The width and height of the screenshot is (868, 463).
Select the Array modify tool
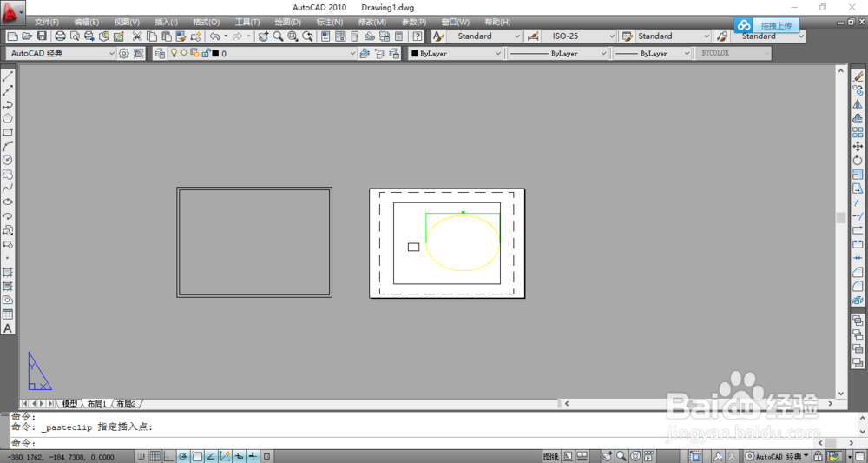coord(858,132)
